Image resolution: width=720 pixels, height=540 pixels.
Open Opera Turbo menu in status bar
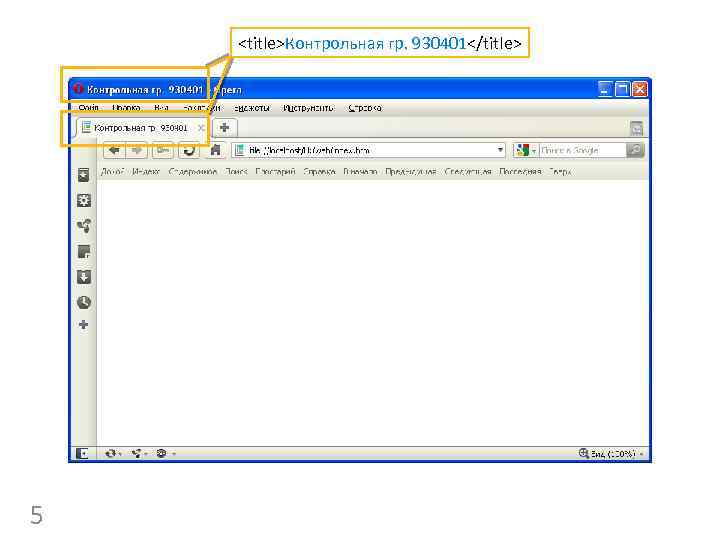click(165, 454)
